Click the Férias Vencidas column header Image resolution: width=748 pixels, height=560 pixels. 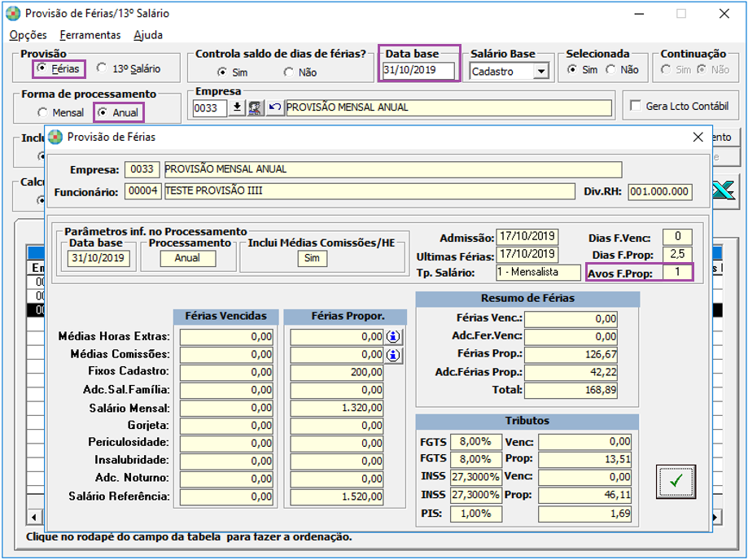click(225, 317)
